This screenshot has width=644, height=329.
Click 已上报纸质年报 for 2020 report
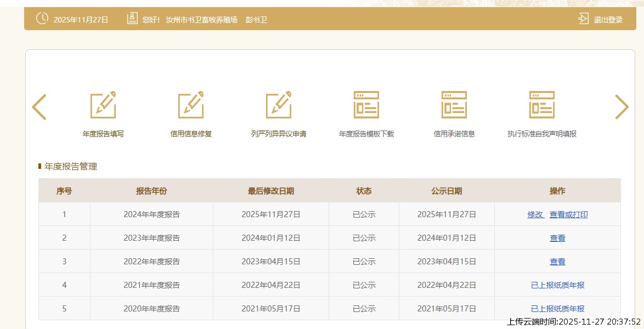click(x=557, y=309)
